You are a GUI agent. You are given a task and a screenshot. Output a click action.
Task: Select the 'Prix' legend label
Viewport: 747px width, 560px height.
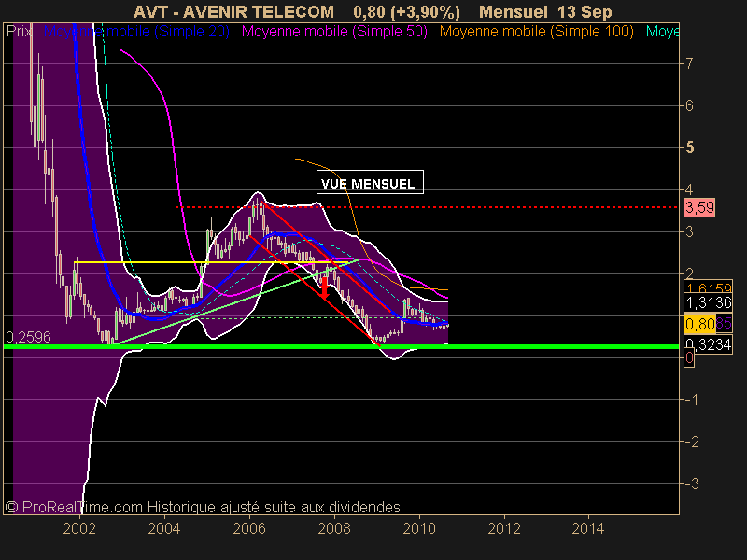[19, 32]
